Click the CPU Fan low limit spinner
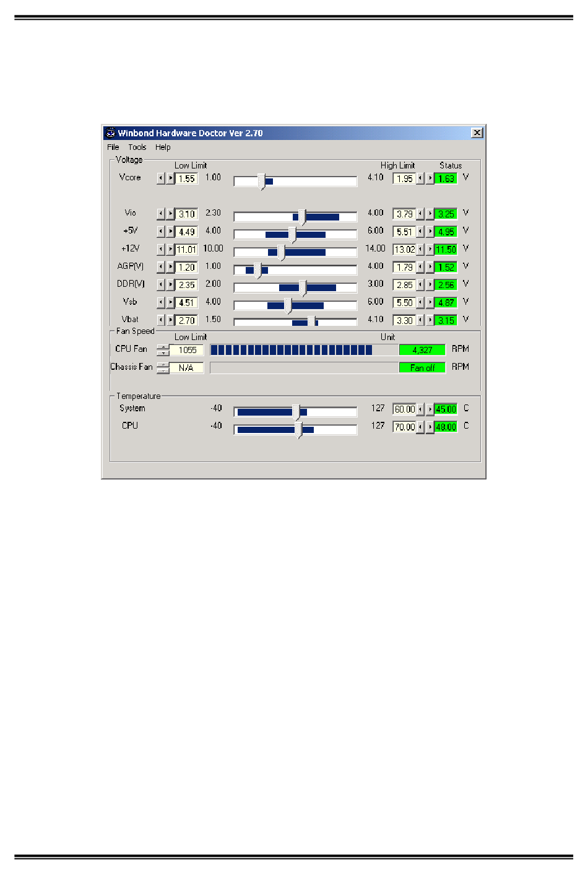This screenshot has width=588, height=874. tap(163, 350)
